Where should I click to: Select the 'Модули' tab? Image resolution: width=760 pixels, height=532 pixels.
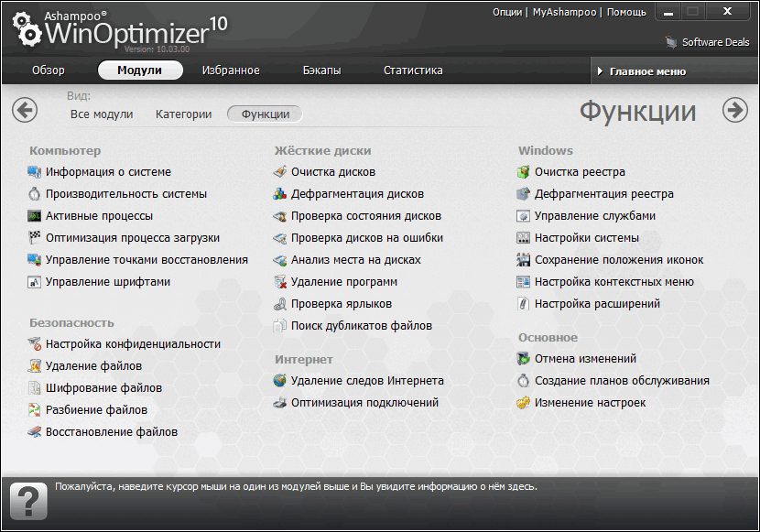140,71
